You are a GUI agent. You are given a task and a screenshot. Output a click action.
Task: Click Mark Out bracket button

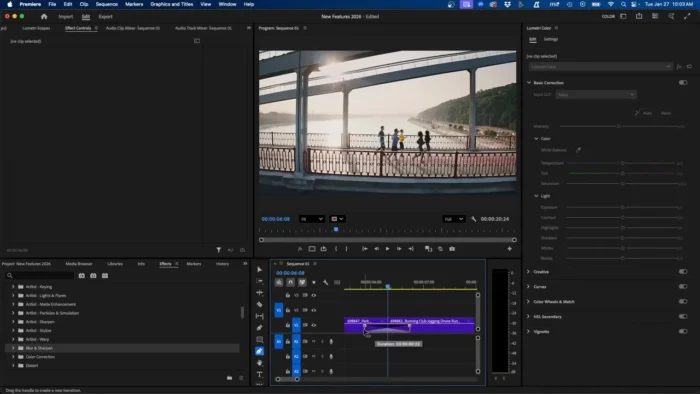(346, 249)
